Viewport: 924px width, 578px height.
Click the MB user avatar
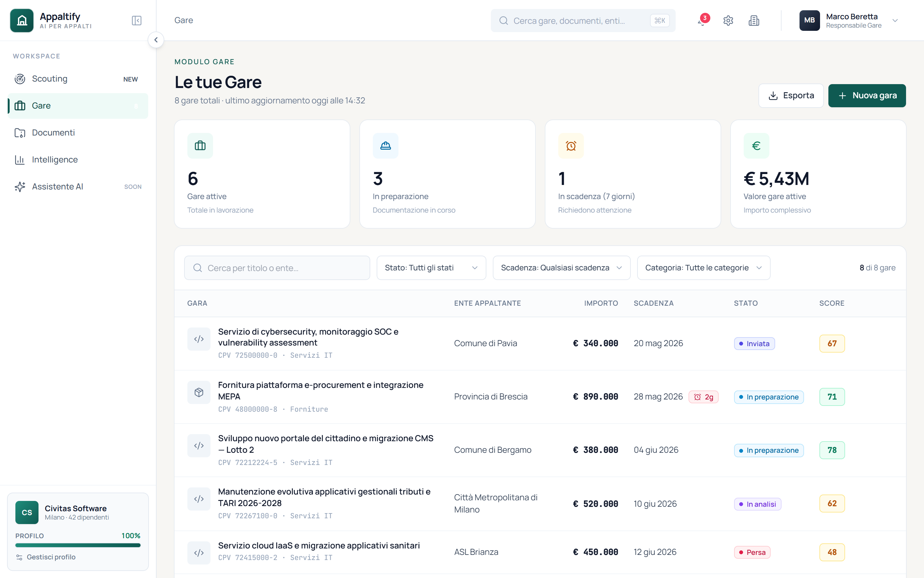(x=809, y=20)
